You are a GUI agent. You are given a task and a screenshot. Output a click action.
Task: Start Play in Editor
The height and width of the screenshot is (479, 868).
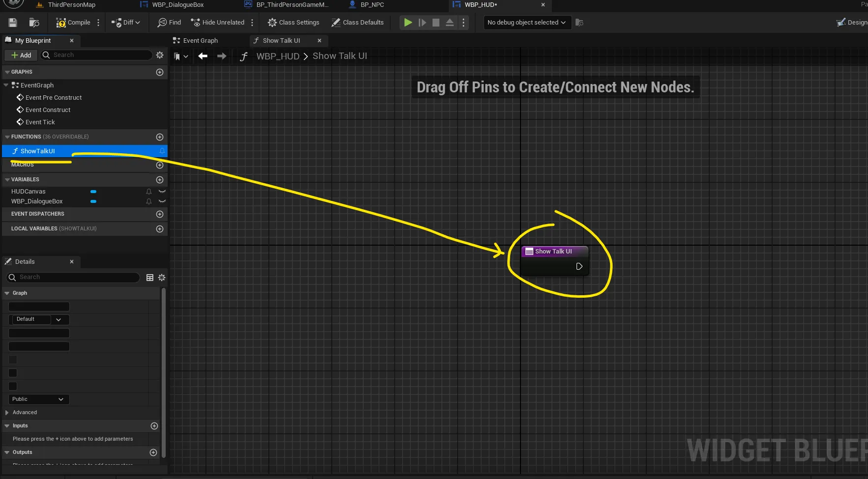(x=408, y=23)
